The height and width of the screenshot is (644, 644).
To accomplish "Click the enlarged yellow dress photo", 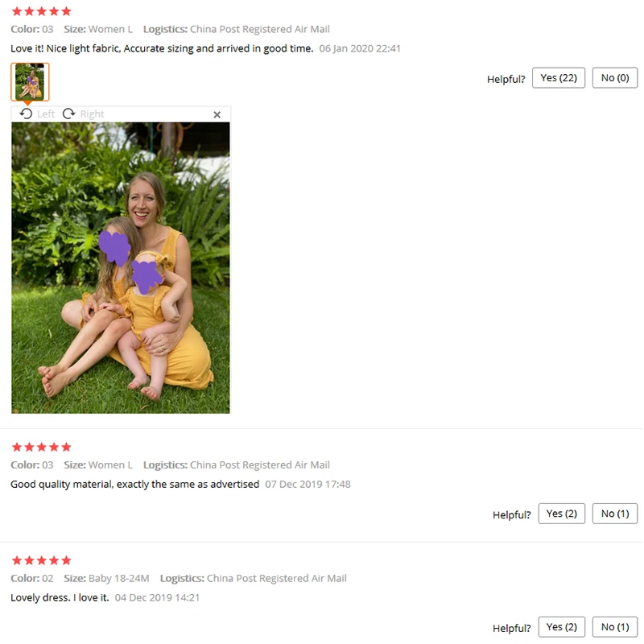I will coord(121,268).
